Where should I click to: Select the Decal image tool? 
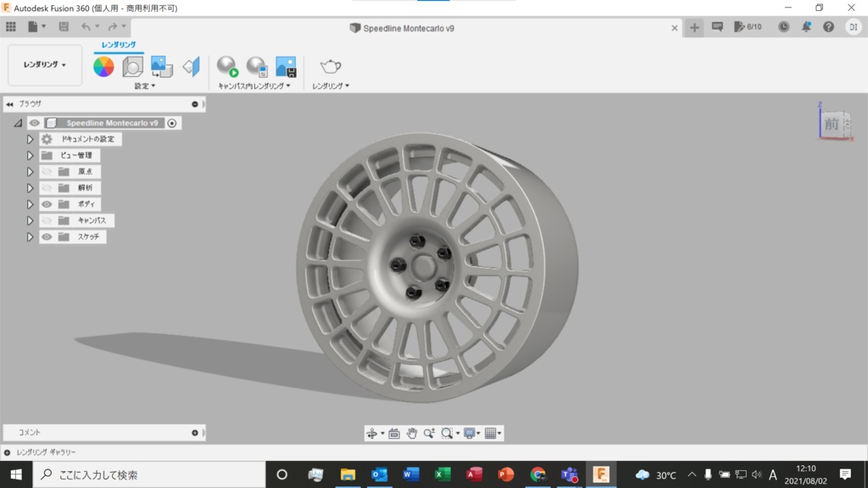pyautogui.click(x=161, y=67)
